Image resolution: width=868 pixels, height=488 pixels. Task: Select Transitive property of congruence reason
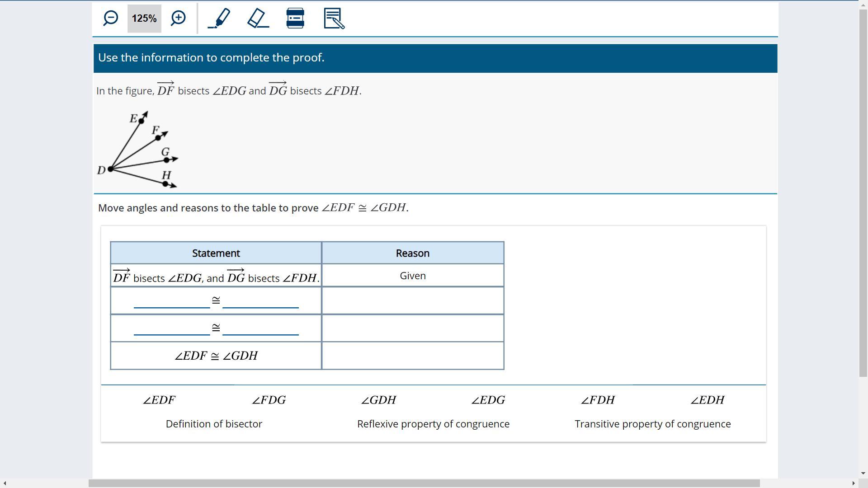click(652, 424)
